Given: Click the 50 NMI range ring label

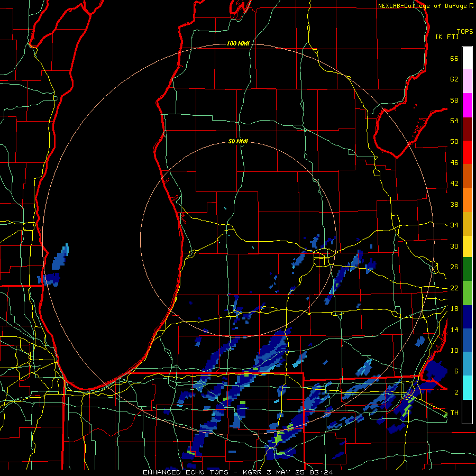Looking at the screenshot, I should coord(238,141).
